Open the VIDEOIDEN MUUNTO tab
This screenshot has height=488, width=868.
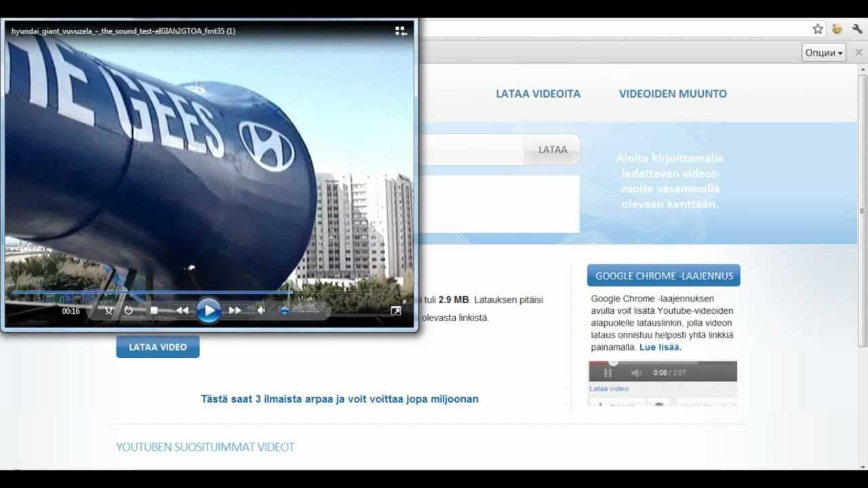[x=673, y=94]
